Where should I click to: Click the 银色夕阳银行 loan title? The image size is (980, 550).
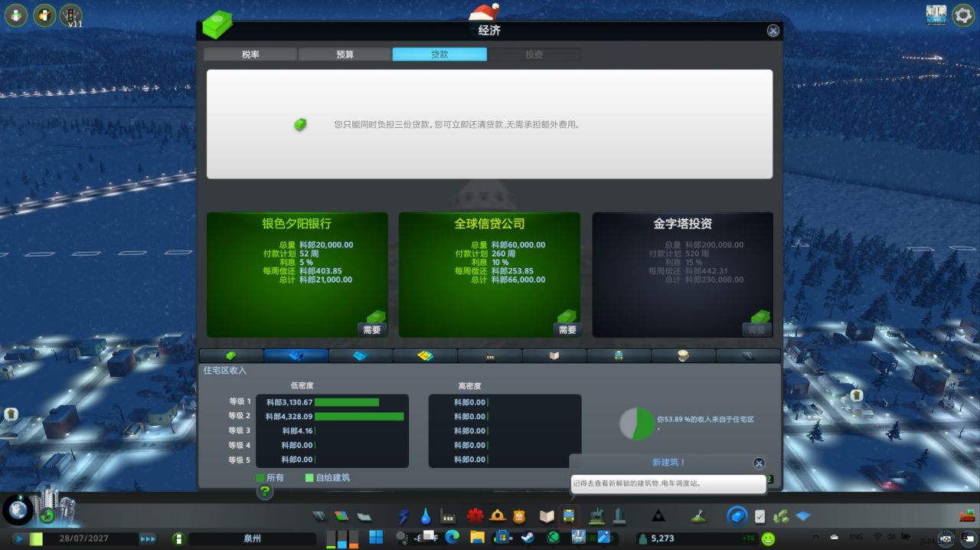coord(297,224)
